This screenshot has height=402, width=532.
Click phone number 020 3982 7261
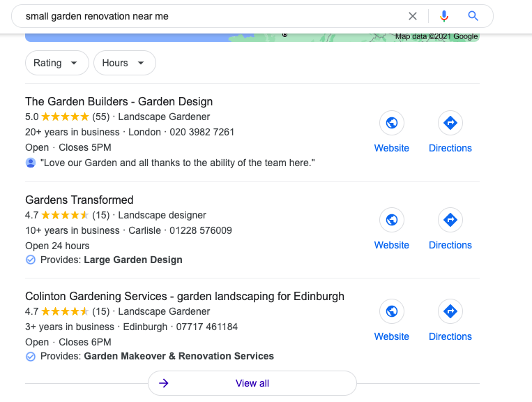[x=202, y=132]
